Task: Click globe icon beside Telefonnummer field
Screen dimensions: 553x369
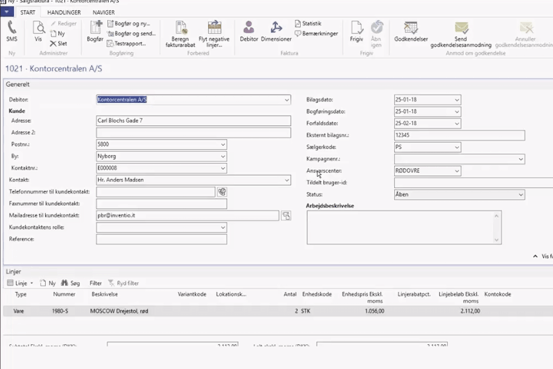Action: (222, 192)
